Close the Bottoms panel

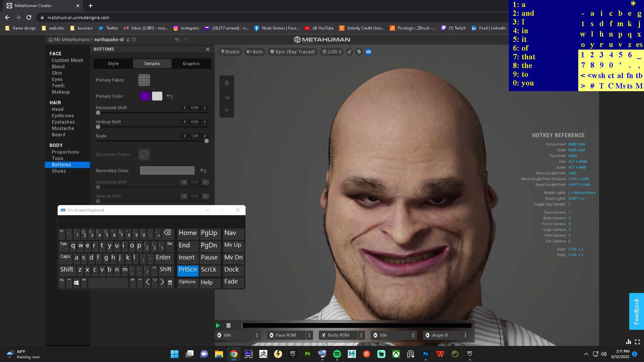pyautogui.click(x=208, y=49)
